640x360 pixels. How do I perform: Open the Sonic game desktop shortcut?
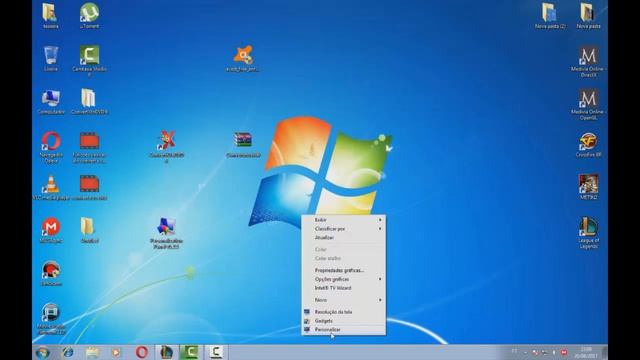[x=51, y=273]
